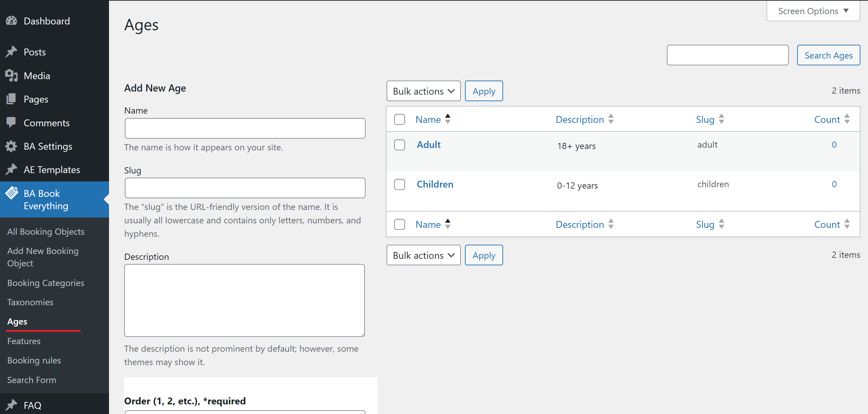Click the Media library icon
868x414 pixels.
[x=11, y=75]
